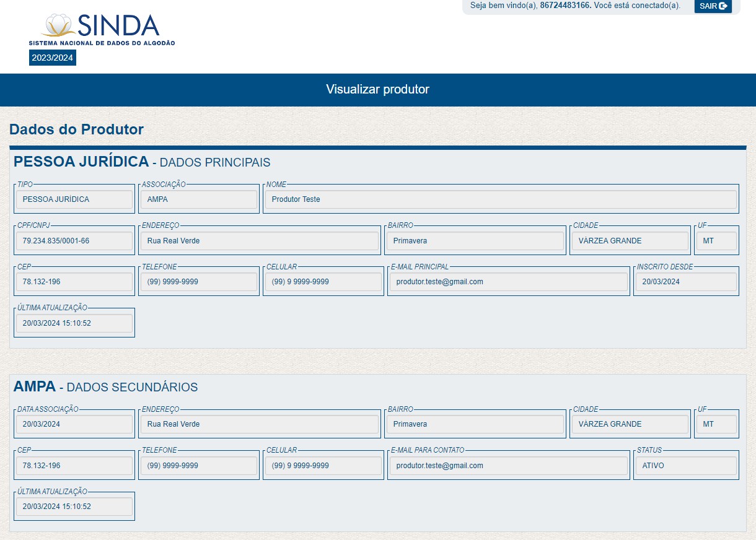This screenshot has width=756, height=540.
Task: Select the 2023/2024 season badge
Action: pyautogui.click(x=53, y=58)
